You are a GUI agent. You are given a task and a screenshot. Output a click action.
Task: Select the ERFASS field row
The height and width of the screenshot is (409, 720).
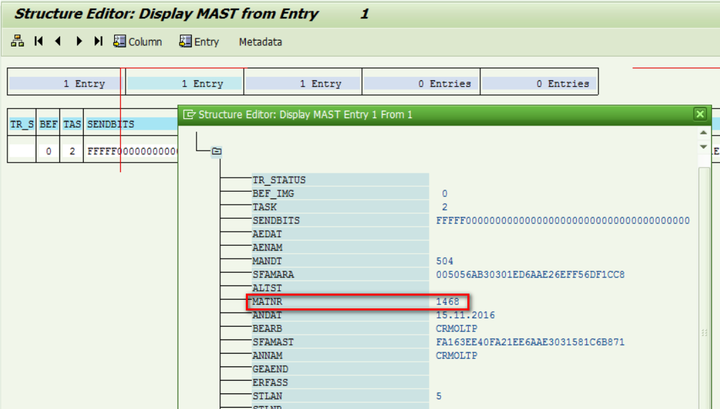340,383
